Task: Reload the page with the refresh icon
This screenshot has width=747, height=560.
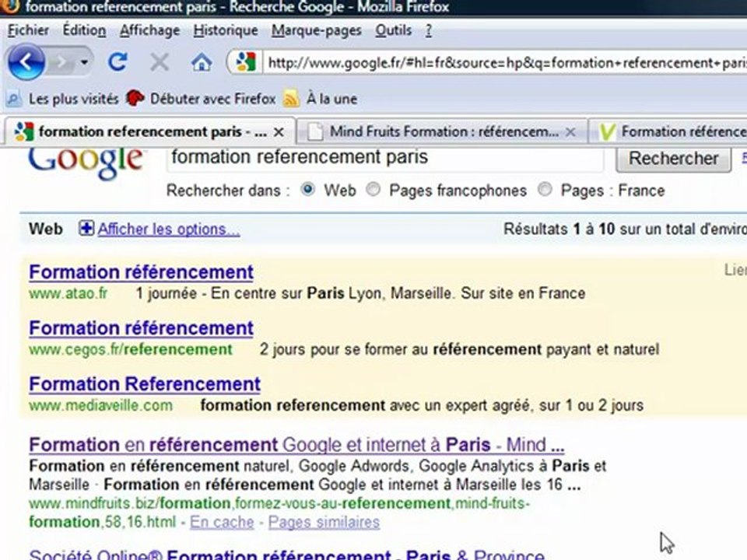Action: 117,62
